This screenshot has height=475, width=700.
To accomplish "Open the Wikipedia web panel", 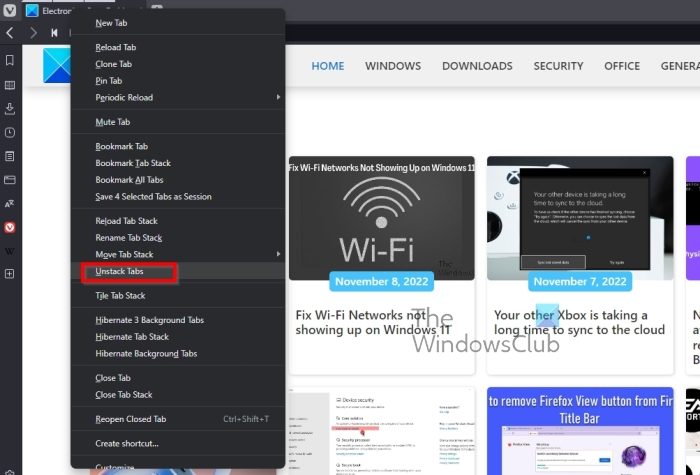I will (9, 251).
